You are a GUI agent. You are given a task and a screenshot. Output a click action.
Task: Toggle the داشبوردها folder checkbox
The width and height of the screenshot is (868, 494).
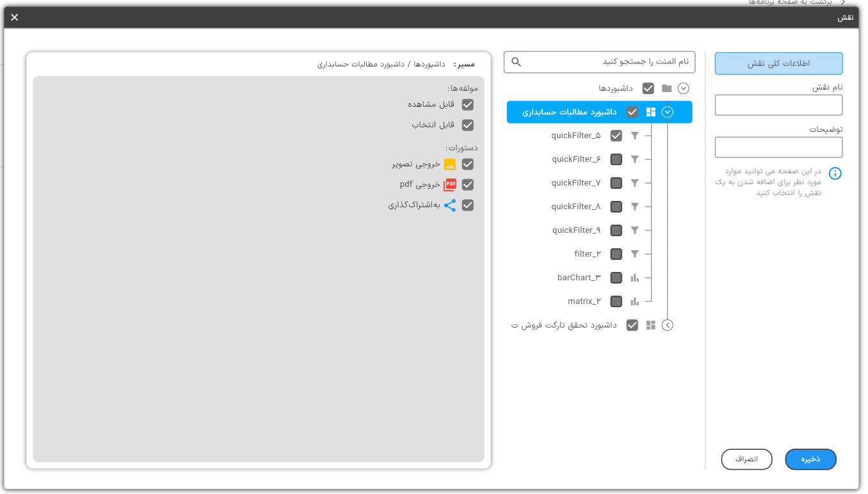648,88
